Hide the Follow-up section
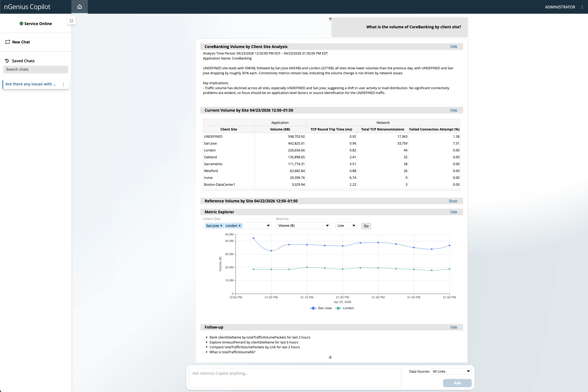588x392 pixels. (454, 327)
